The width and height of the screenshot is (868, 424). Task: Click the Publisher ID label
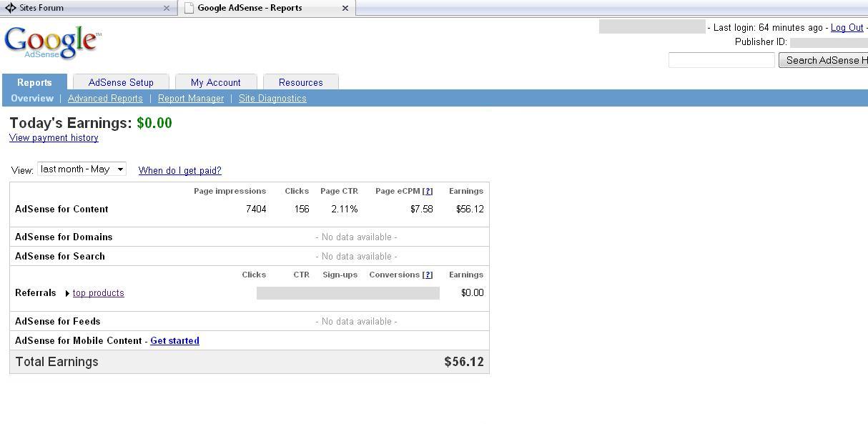point(761,42)
